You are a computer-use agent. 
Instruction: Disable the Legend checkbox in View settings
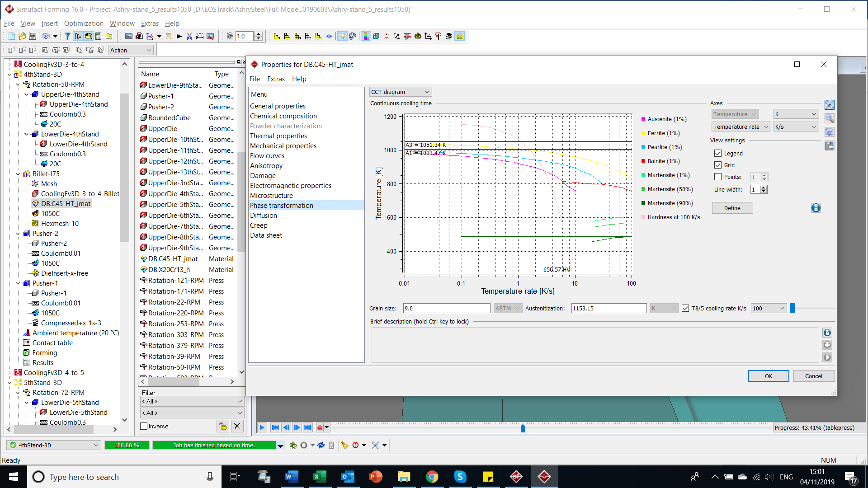coord(718,153)
